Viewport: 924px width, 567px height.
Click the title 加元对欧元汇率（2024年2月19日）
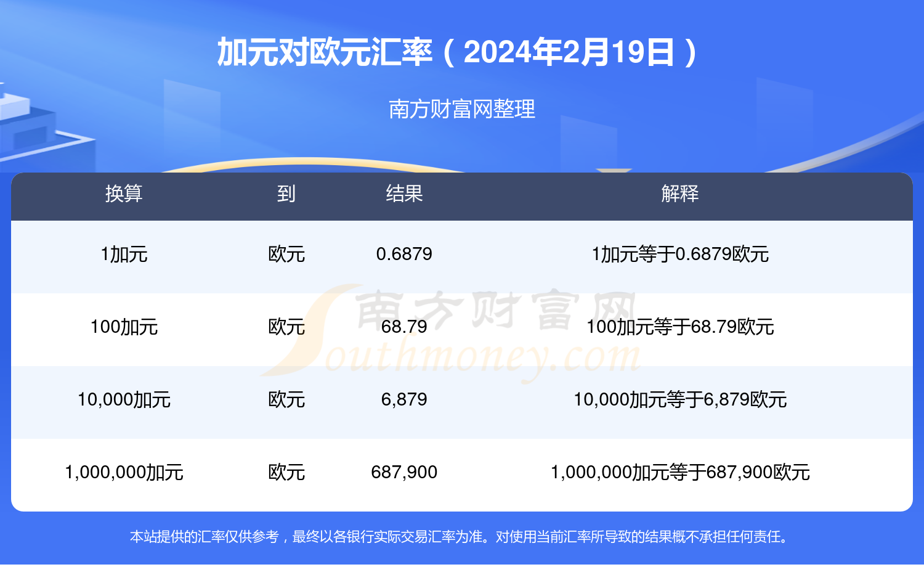pyautogui.click(x=458, y=52)
